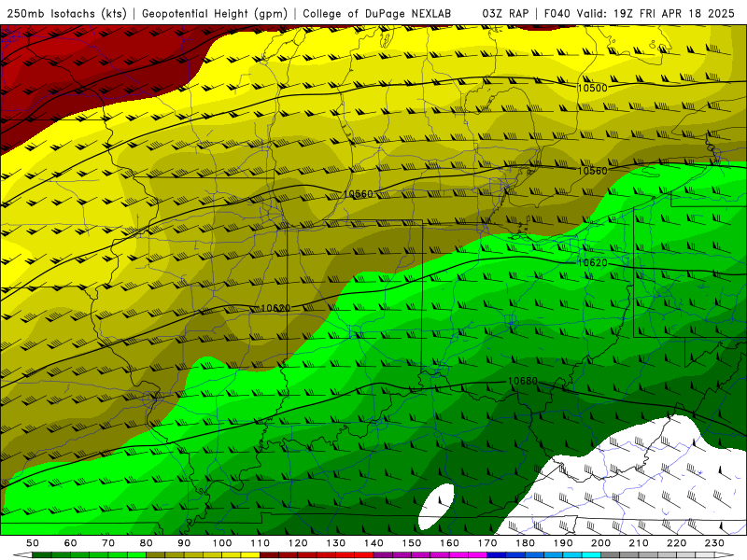This screenshot has width=747, height=560.
Task: Click the "Geopotential Height (gpm)" header label
Action: click(x=215, y=14)
